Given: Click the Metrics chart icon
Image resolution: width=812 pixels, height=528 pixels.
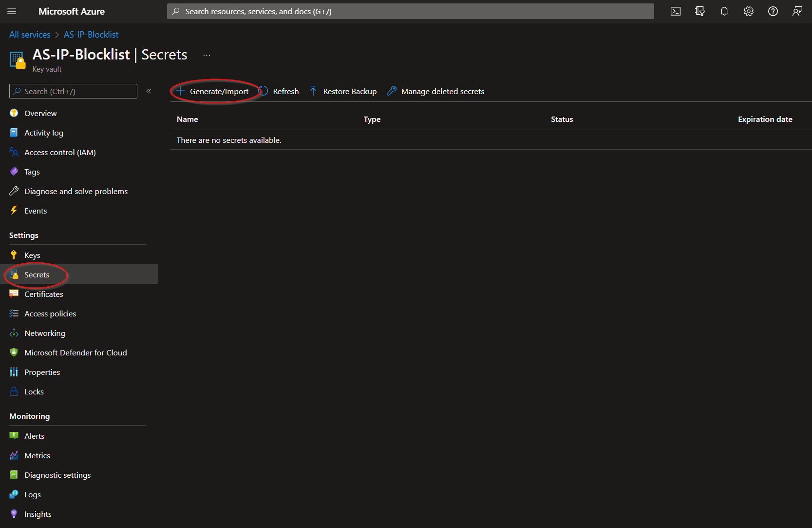Looking at the screenshot, I should [14, 455].
